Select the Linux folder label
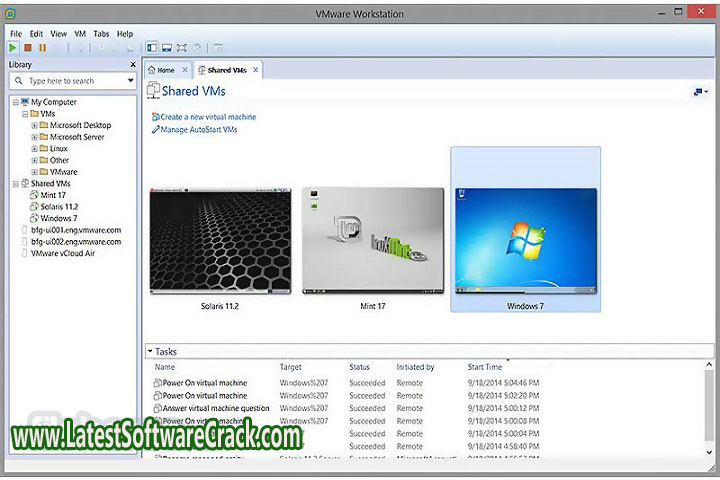720x480 pixels. (59, 148)
